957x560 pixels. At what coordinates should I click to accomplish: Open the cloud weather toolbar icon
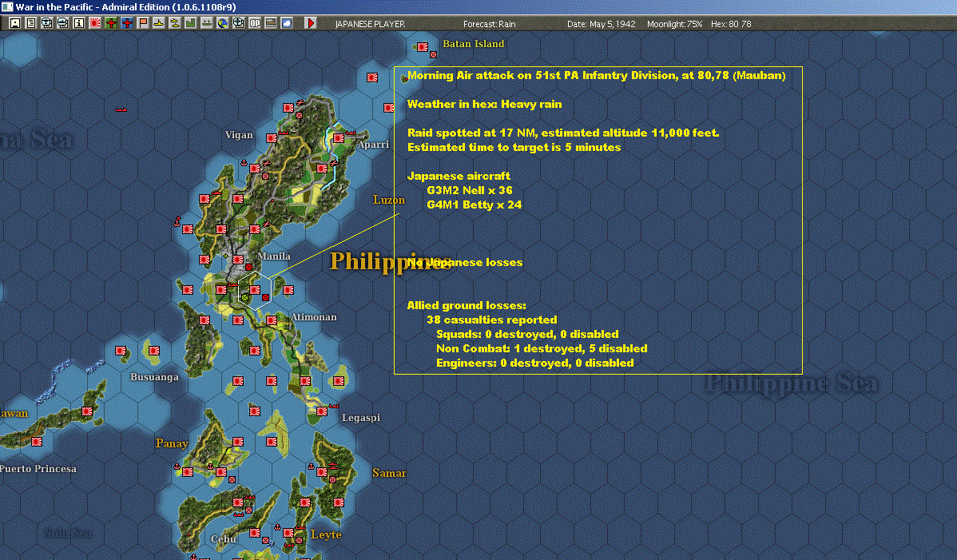coord(286,23)
